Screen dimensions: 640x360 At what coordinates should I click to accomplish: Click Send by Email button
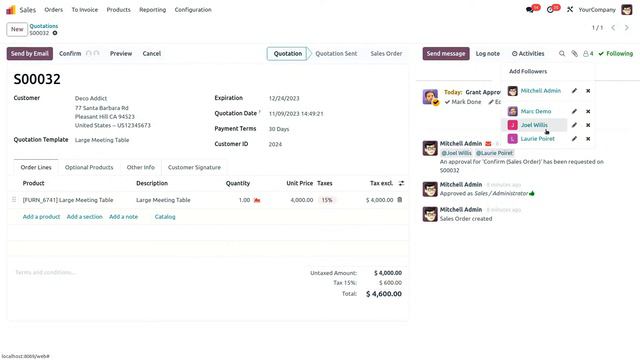pos(29,53)
